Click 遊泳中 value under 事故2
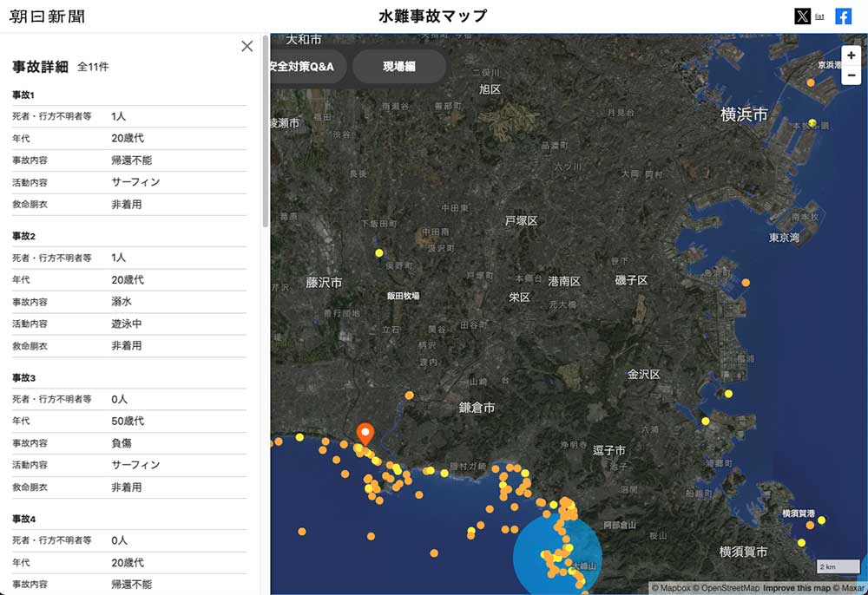The height and width of the screenshot is (595, 868). [126, 324]
